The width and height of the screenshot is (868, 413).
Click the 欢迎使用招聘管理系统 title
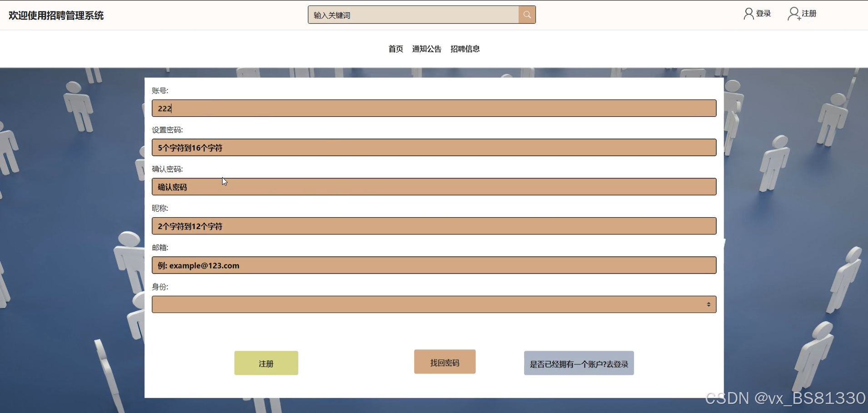pos(56,15)
